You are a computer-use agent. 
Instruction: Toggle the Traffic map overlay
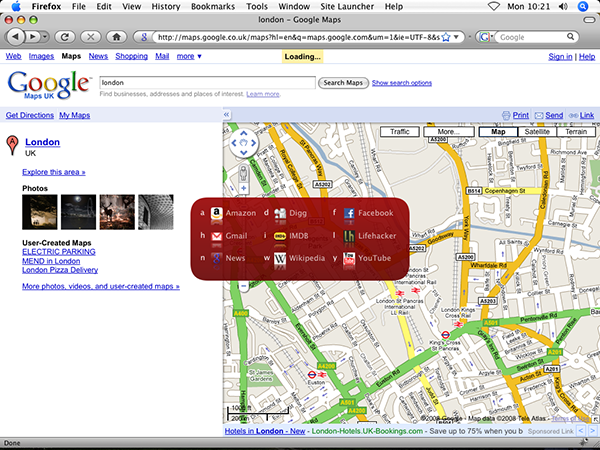coord(399,132)
